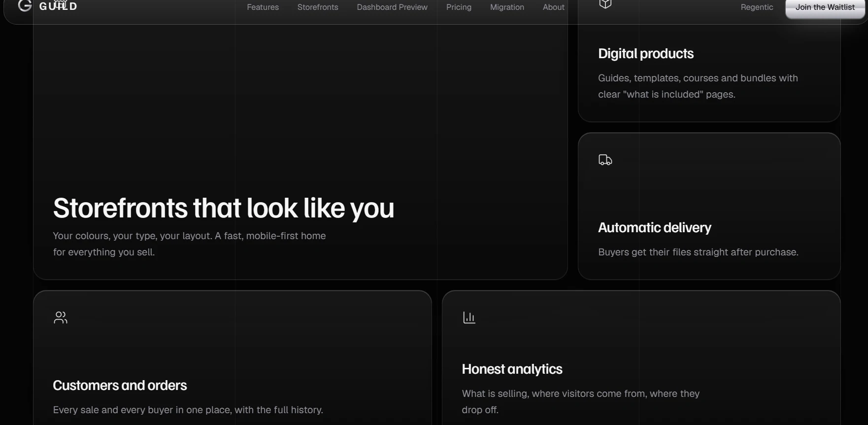
Task: Click the "Your colours, your type" paragraph
Action: [x=190, y=244]
